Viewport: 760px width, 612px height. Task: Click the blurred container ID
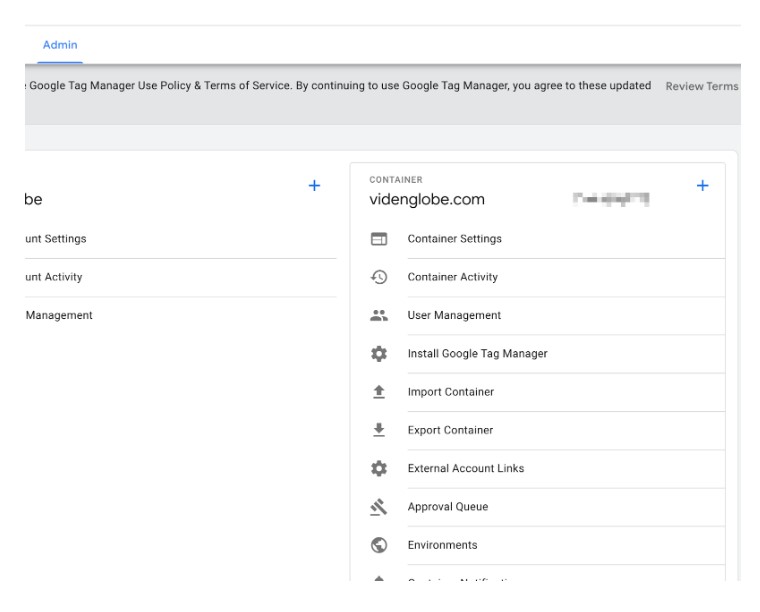(x=611, y=199)
